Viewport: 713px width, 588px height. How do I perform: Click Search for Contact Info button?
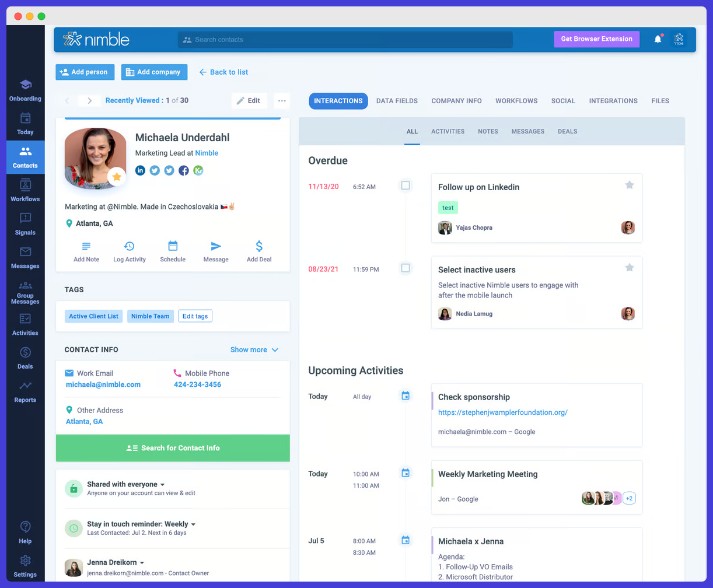click(x=173, y=448)
